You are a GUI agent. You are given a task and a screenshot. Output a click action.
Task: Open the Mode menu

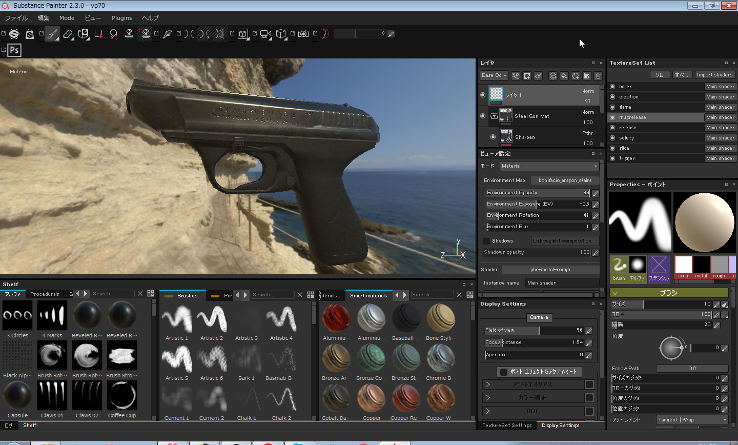tap(67, 18)
